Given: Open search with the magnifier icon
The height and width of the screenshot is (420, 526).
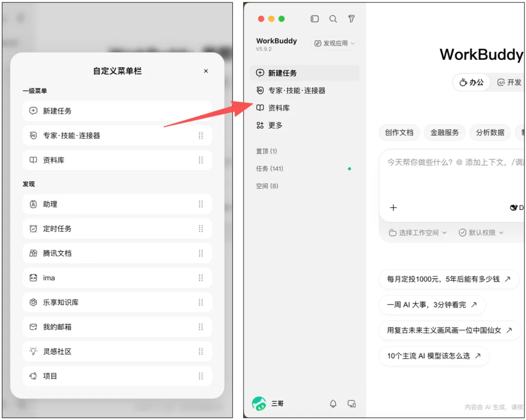Looking at the screenshot, I should pyautogui.click(x=333, y=19).
